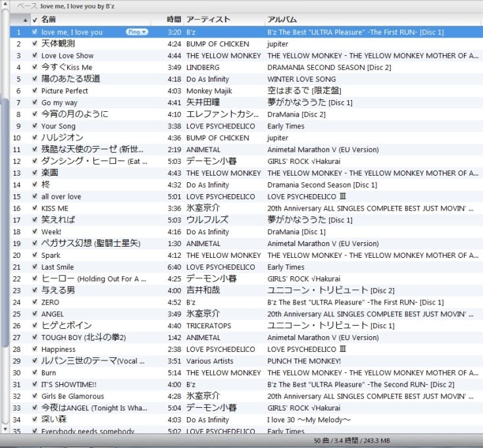Toggle the Go my way checkbox
The image size is (483, 448).
(35, 102)
